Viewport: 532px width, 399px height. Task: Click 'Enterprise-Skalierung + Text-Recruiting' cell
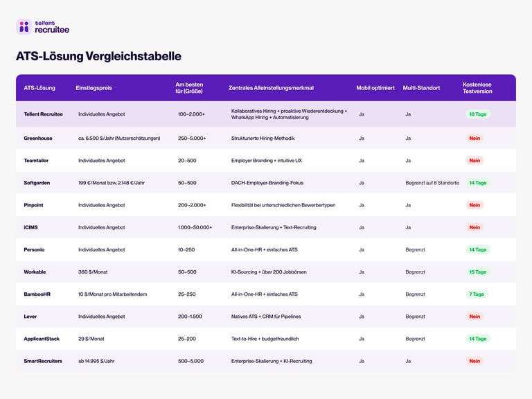(x=274, y=227)
